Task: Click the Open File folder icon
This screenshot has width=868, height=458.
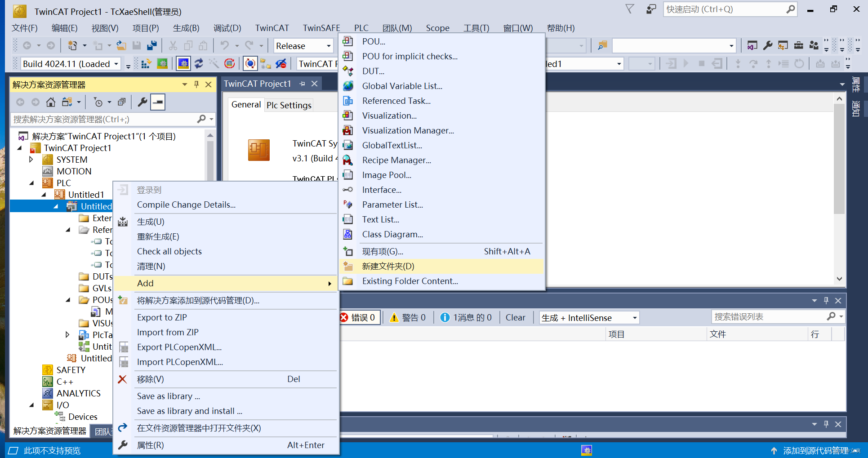Action: 121,45
